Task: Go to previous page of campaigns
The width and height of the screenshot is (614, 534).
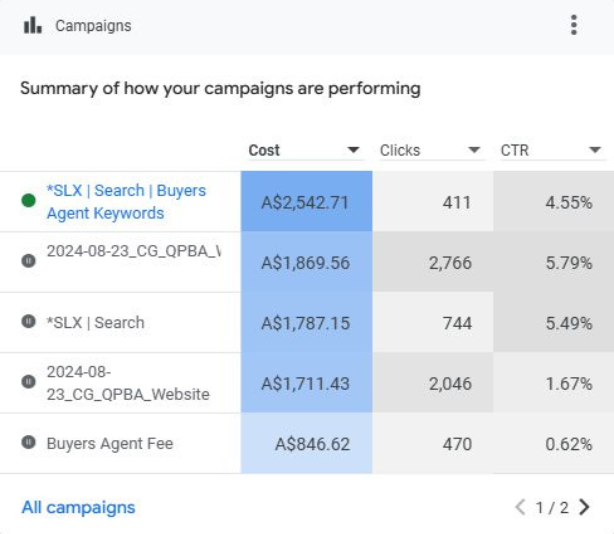Action: pos(520,507)
